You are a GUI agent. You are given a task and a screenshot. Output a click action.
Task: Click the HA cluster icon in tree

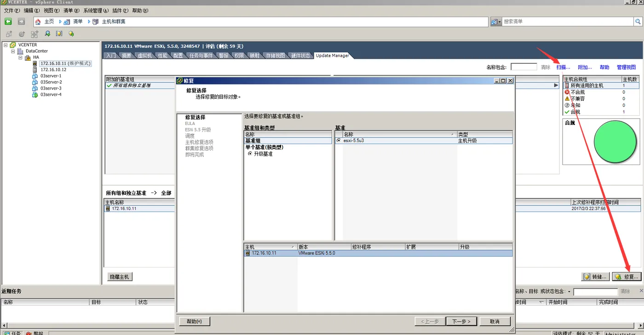pos(28,57)
